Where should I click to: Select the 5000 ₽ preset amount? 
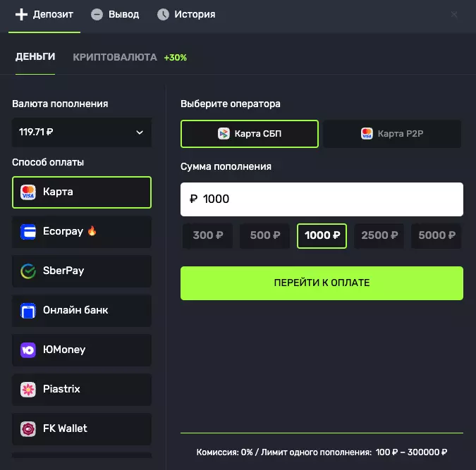[436, 235]
